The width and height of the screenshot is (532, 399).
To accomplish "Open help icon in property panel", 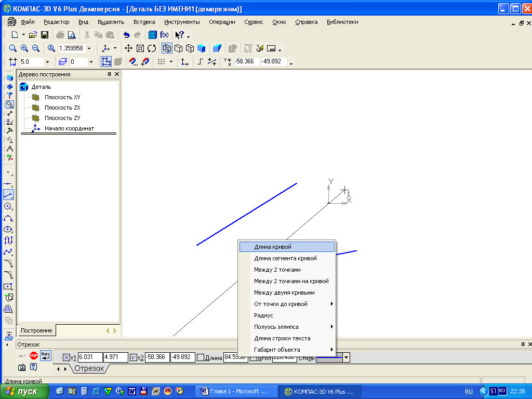I will coord(33,367).
